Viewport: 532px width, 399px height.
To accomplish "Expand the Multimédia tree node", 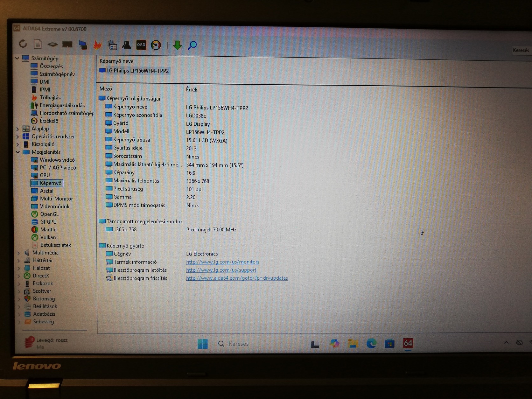I will click(19, 253).
